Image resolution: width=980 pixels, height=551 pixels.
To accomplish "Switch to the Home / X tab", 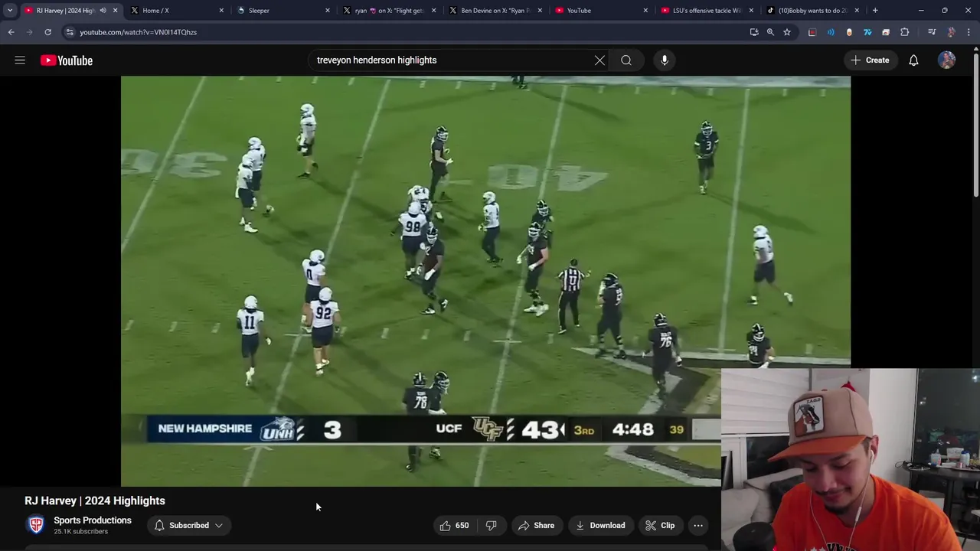I will coord(178,11).
